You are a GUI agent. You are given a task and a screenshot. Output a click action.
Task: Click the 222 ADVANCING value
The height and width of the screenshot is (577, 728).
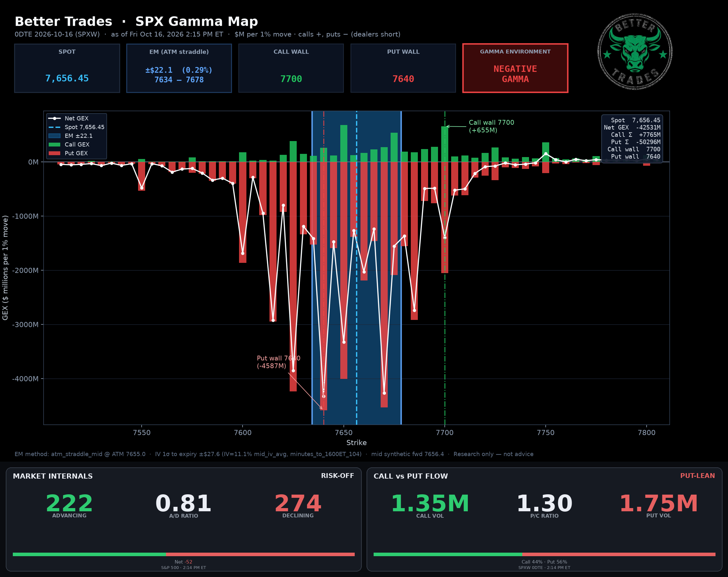pos(69,503)
